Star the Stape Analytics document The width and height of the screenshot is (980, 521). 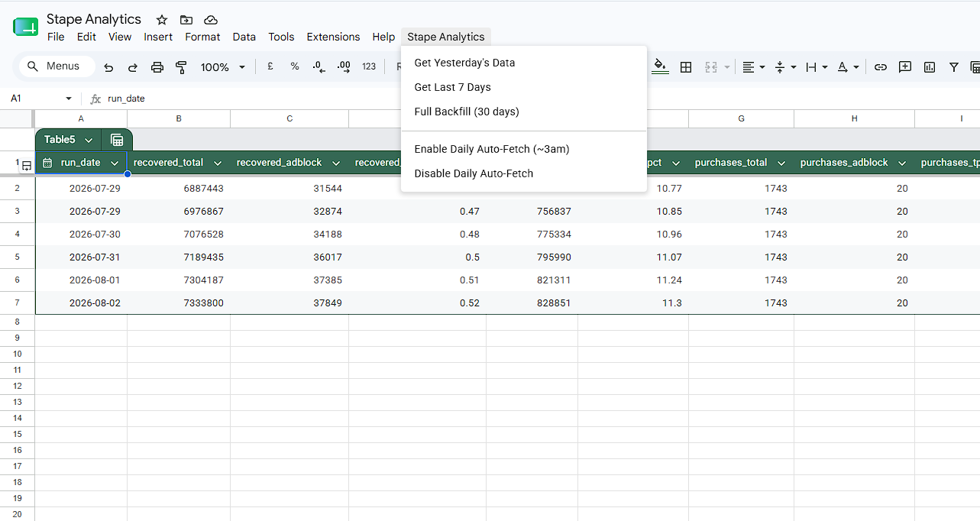coord(162,20)
